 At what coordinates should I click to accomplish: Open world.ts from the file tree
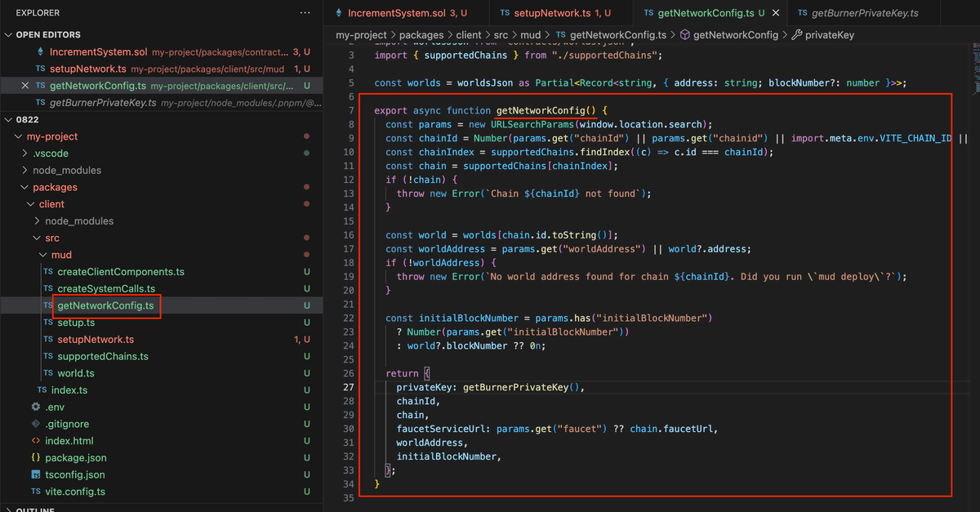(76, 373)
